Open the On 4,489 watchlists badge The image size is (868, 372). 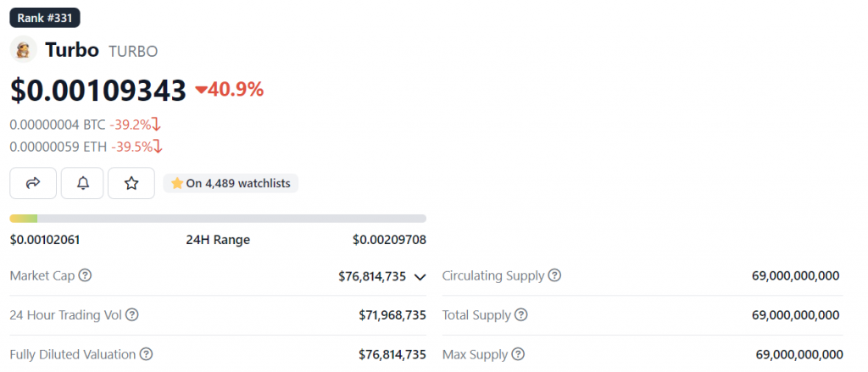(x=231, y=183)
